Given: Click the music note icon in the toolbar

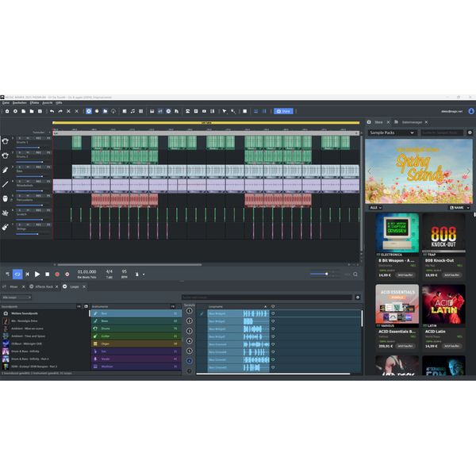Looking at the screenshot, I should click(132, 111).
